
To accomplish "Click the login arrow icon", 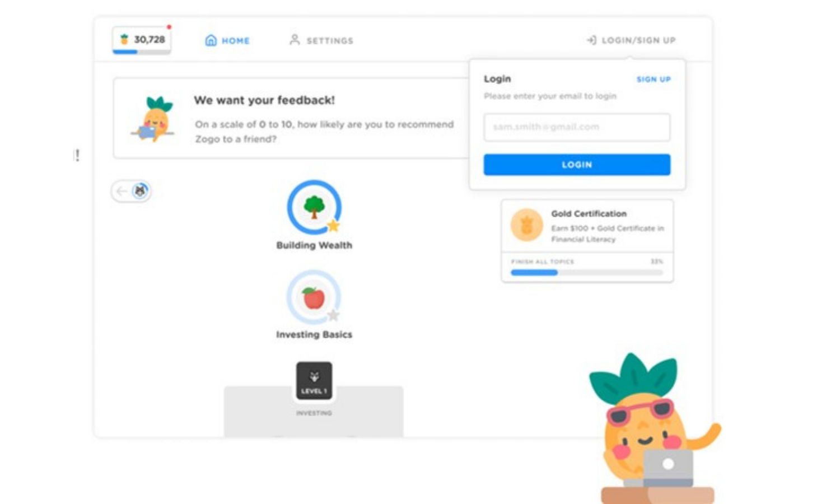I will click(591, 40).
